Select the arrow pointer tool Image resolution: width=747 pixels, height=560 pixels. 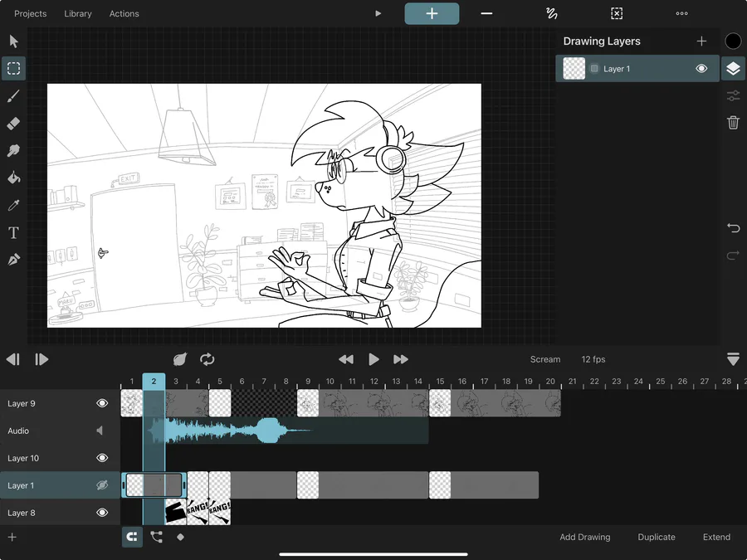click(x=13, y=41)
